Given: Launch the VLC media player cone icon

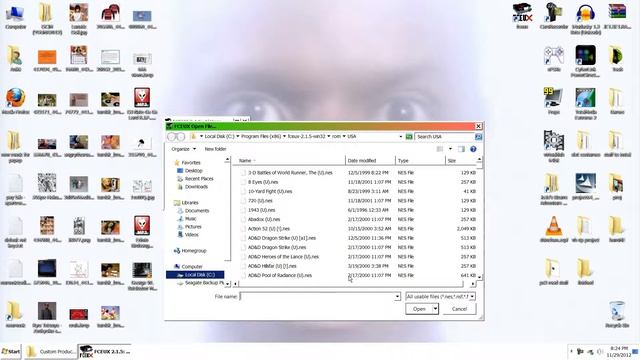Looking at the screenshot, I should tap(554, 229).
